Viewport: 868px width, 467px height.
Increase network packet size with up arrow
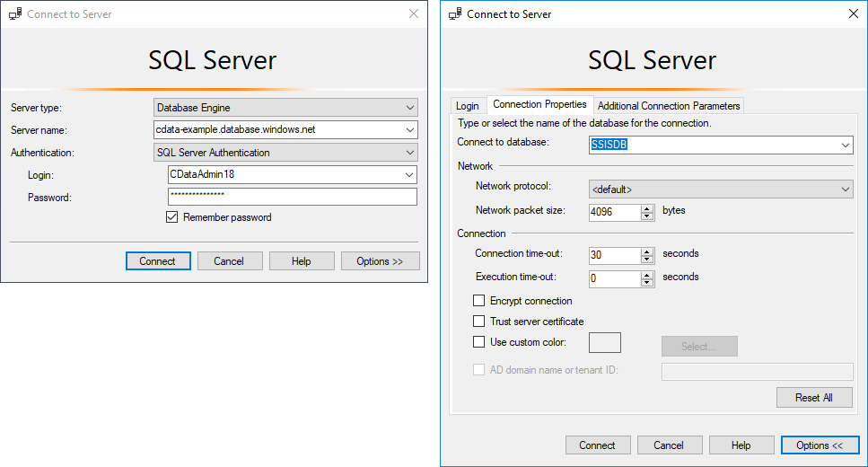647,207
